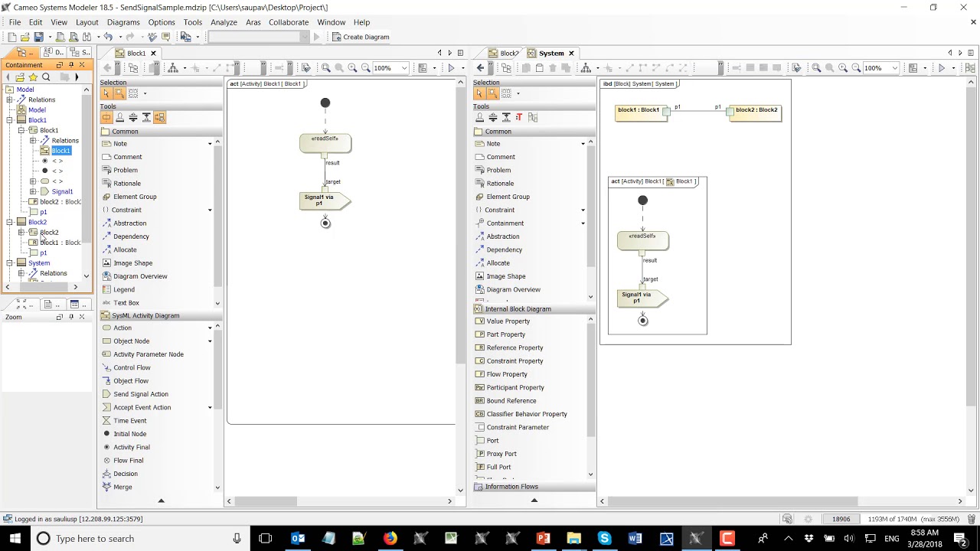Expand the Constraint options arrow in Block1 palette
The width and height of the screenshot is (980, 551).
(210, 210)
